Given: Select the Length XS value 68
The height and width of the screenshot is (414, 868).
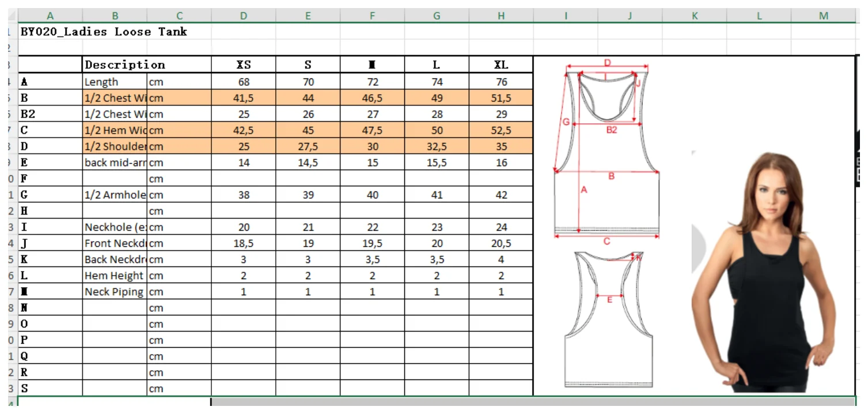Looking at the screenshot, I should click(x=244, y=82).
